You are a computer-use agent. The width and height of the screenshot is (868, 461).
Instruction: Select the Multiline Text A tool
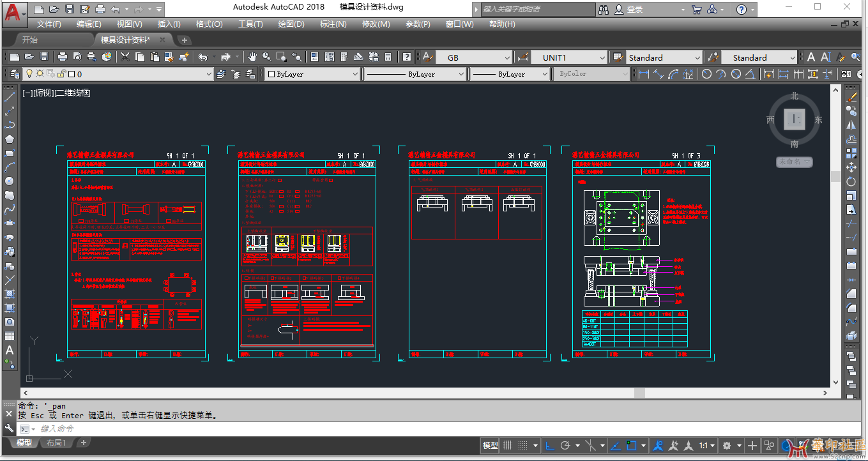[x=10, y=350]
